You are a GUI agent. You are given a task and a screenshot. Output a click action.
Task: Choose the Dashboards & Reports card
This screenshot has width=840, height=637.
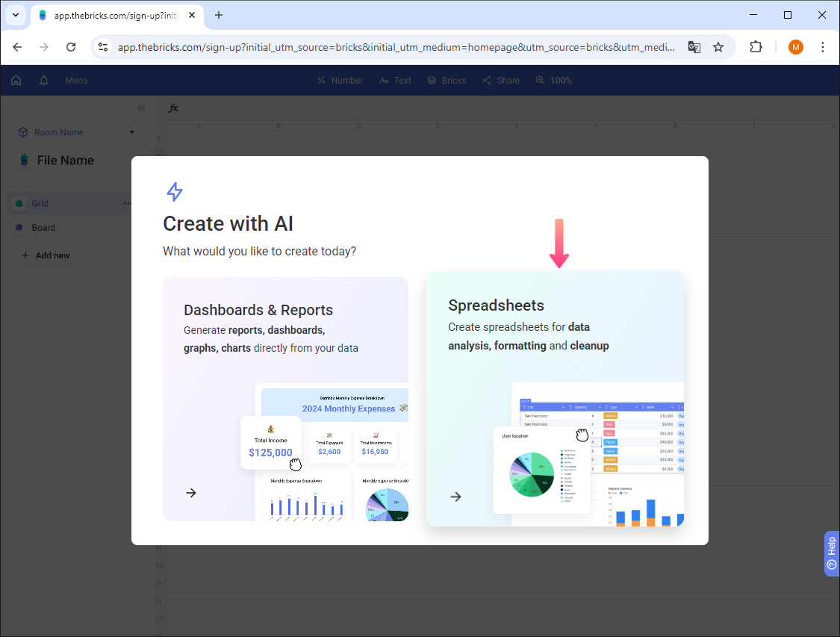pos(285,399)
